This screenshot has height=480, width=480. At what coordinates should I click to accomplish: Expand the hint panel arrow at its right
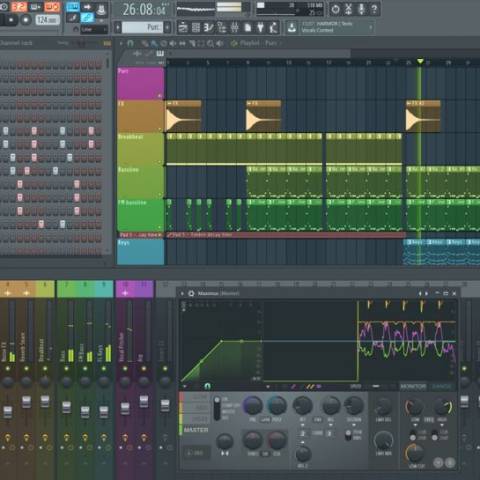(x=371, y=27)
